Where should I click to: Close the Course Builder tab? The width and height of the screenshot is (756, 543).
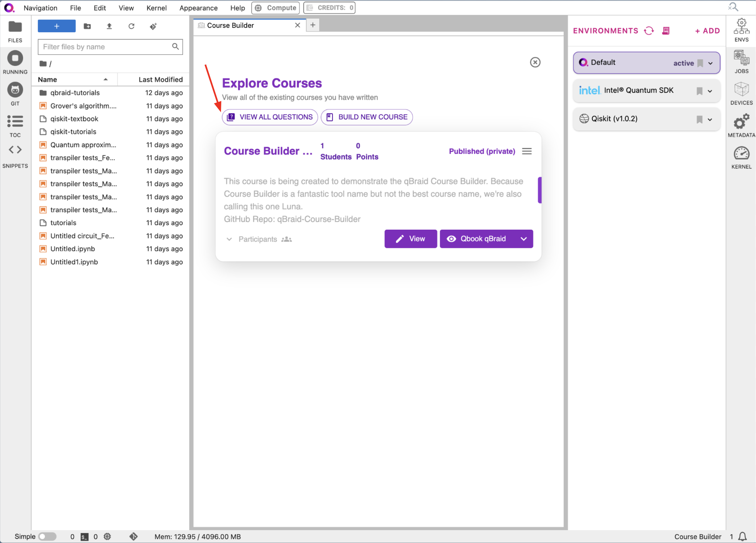(297, 25)
